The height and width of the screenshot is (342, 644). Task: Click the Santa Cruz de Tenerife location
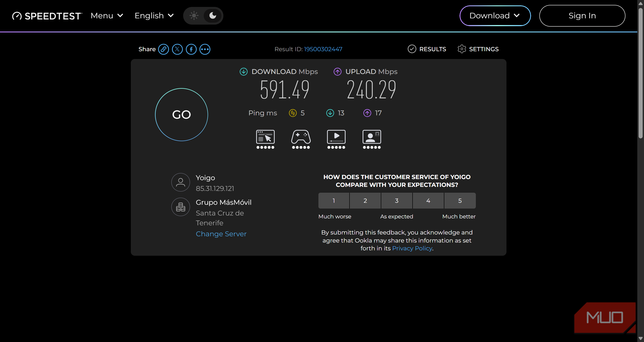pos(220,218)
